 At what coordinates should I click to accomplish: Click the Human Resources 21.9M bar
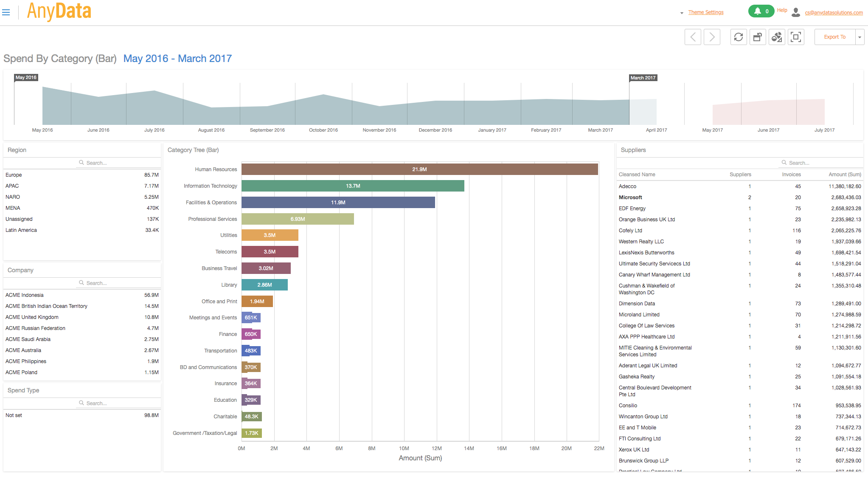(x=420, y=169)
